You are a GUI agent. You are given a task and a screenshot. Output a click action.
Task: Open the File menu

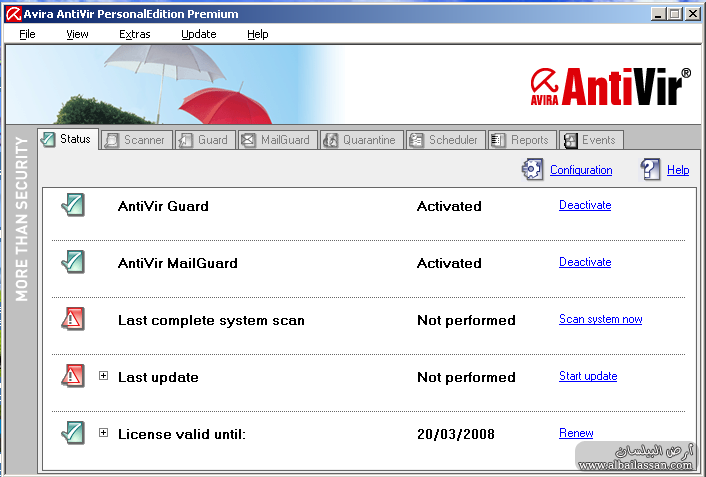pyautogui.click(x=27, y=34)
